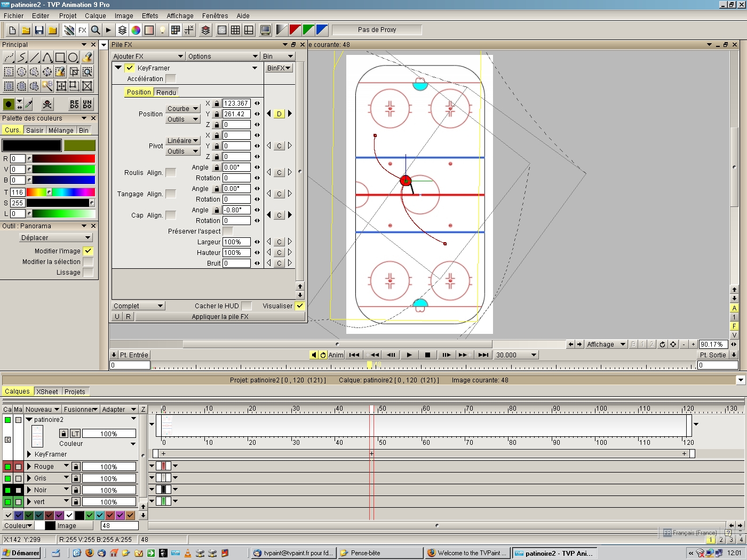The image size is (747, 560).
Task: Select the stamp tool in Principal panel
Action: pos(87,58)
